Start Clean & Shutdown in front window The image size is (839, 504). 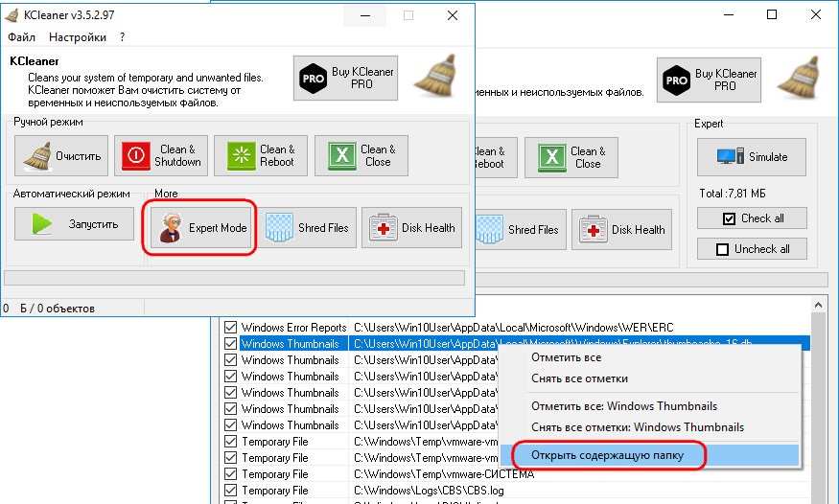[x=161, y=155]
